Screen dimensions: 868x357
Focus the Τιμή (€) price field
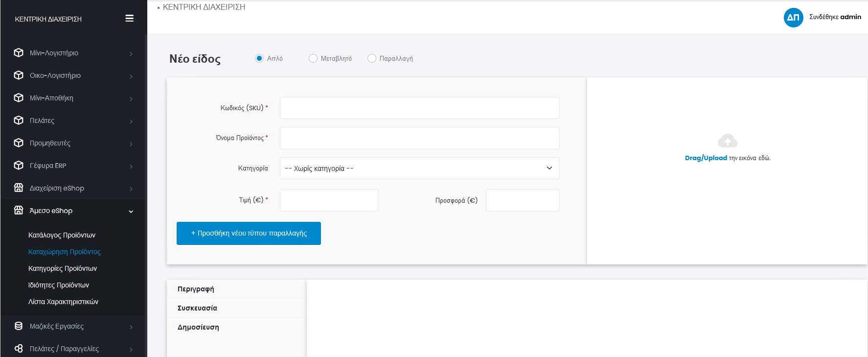tap(329, 200)
